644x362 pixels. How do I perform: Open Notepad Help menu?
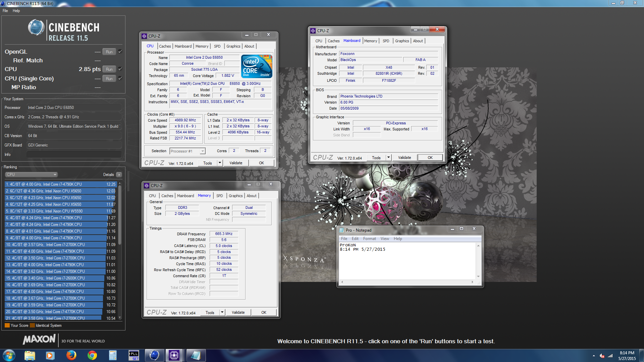click(x=398, y=239)
